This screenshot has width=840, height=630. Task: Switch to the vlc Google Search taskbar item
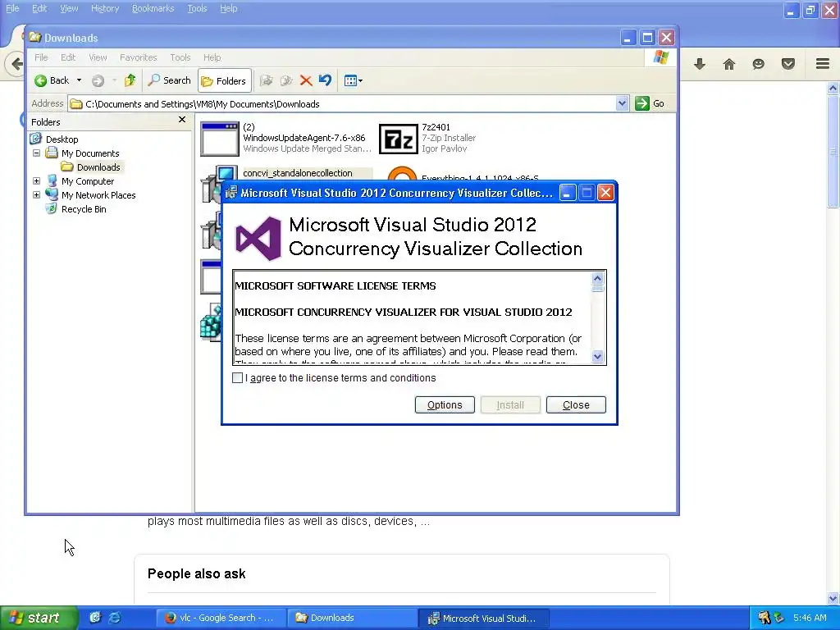click(x=220, y=618)
